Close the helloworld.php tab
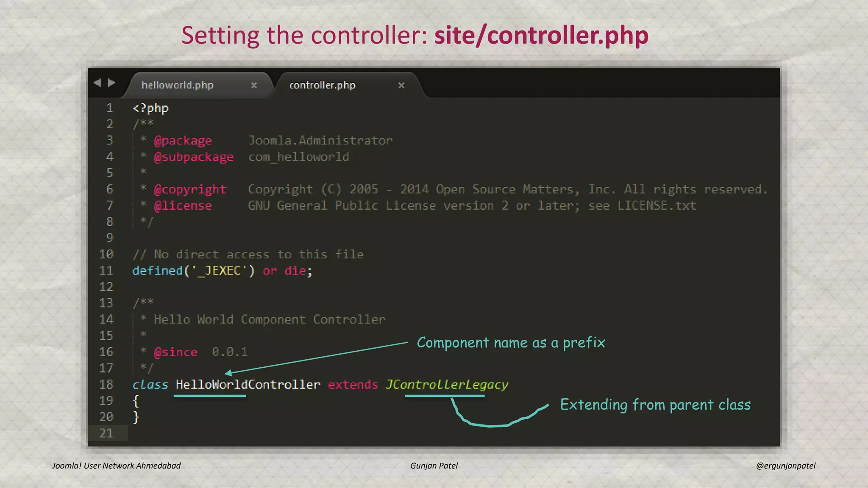Screen dimensions: 868x488 [254, 86]
